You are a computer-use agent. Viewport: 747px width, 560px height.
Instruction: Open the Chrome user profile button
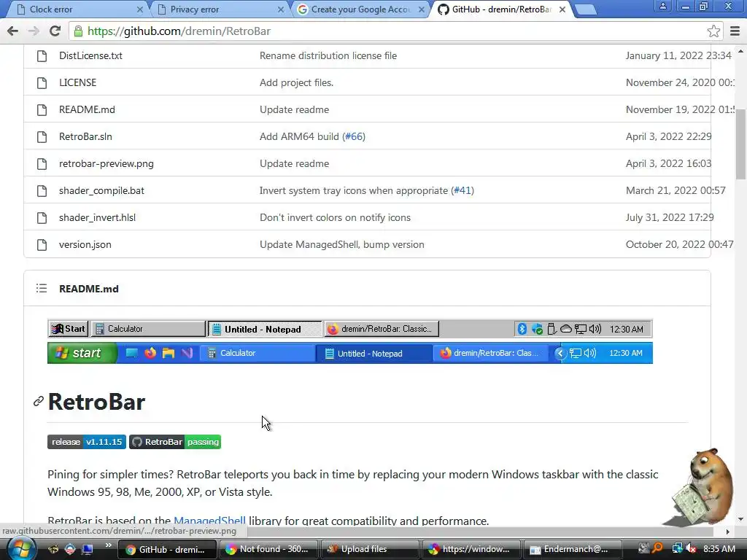point(662,6)
